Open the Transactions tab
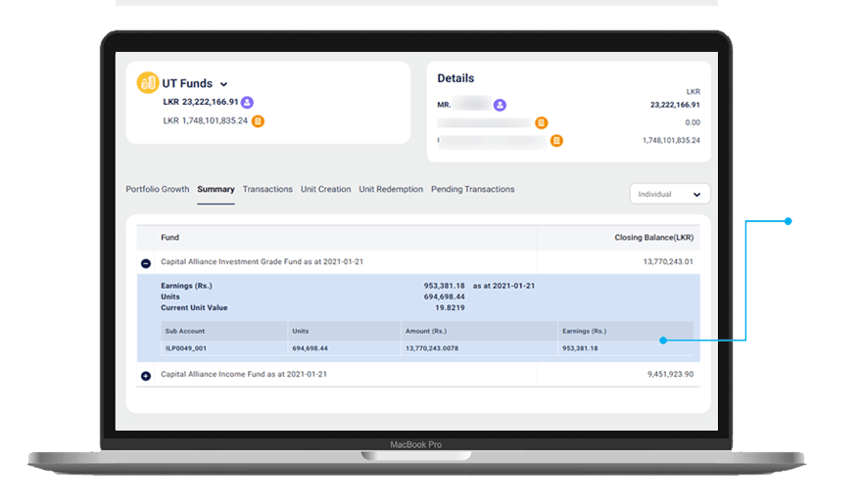Image resolution: width=862 pixels, height=504 pixels. pyautogui.click(x=267, y=189)
